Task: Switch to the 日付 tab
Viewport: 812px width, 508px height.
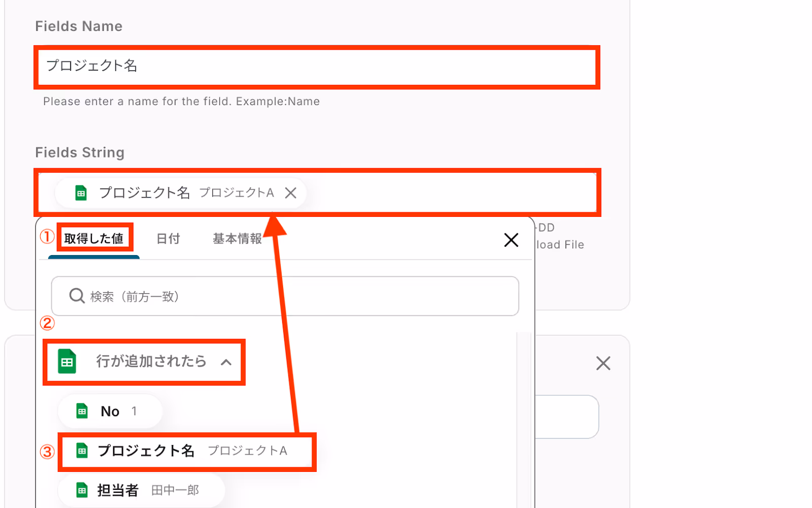Action: [168, 238]
